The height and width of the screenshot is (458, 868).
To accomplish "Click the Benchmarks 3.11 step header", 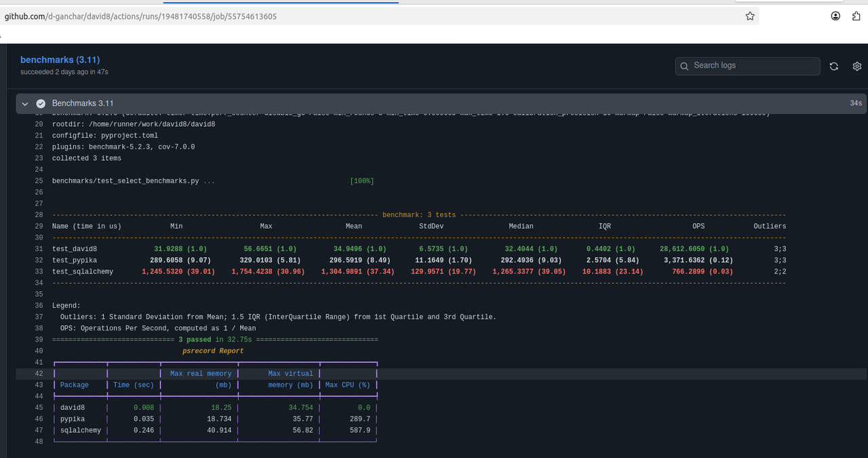I will point(441,104).
